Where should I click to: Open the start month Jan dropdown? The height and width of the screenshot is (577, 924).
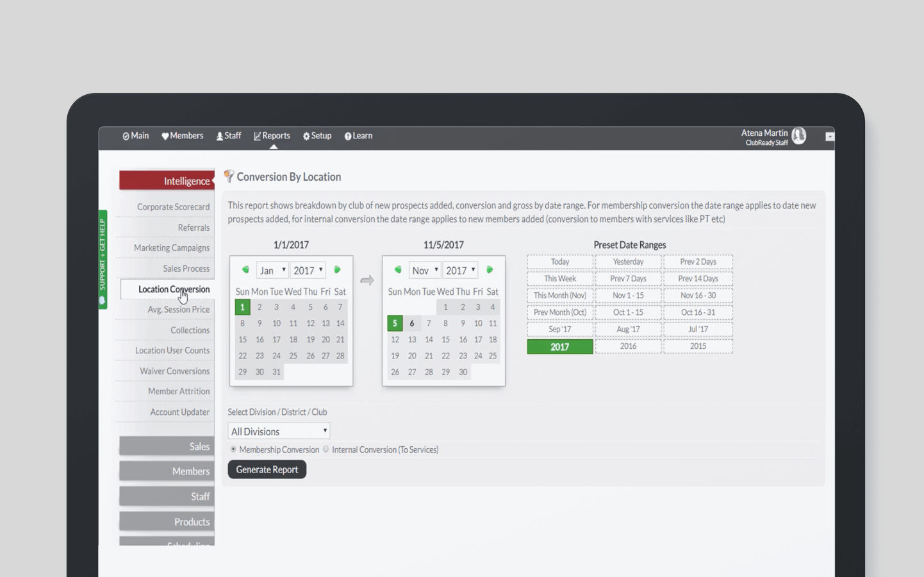click(x=272, y=271)
